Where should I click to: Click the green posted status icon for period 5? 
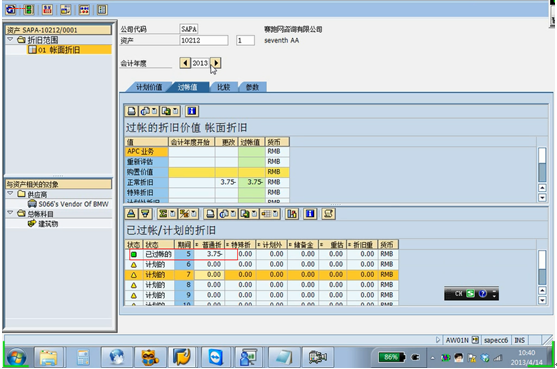[134, 254]
